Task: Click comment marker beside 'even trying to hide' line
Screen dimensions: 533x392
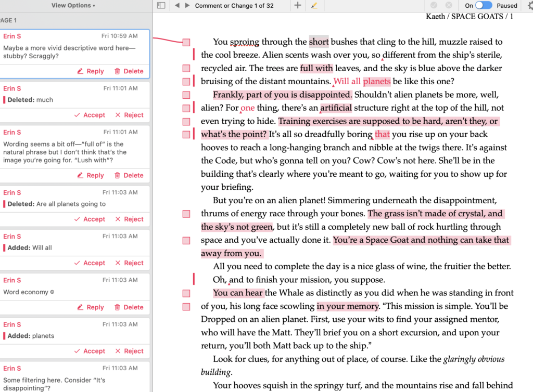Action: 186,122
